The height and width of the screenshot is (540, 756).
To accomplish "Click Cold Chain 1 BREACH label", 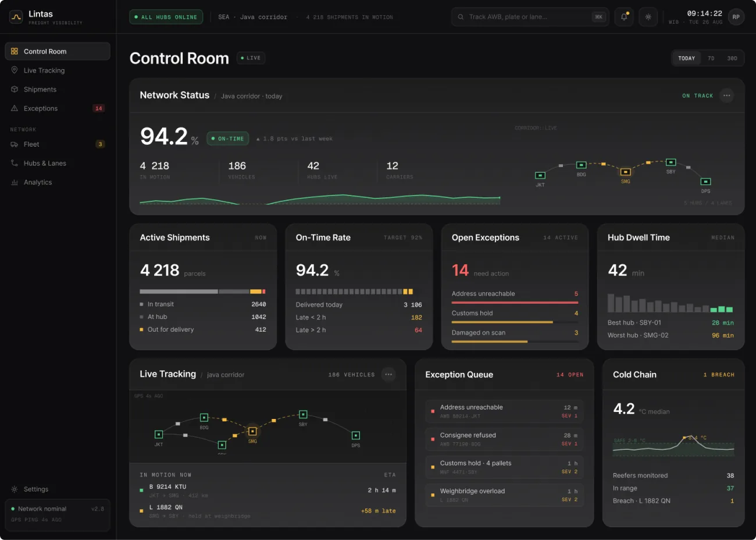I will [x=719, y=375].
